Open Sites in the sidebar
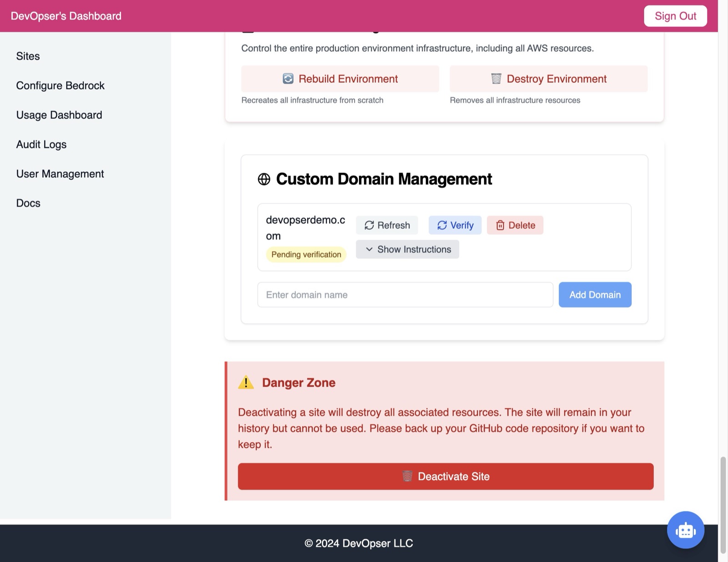 (x=28, y=56)
